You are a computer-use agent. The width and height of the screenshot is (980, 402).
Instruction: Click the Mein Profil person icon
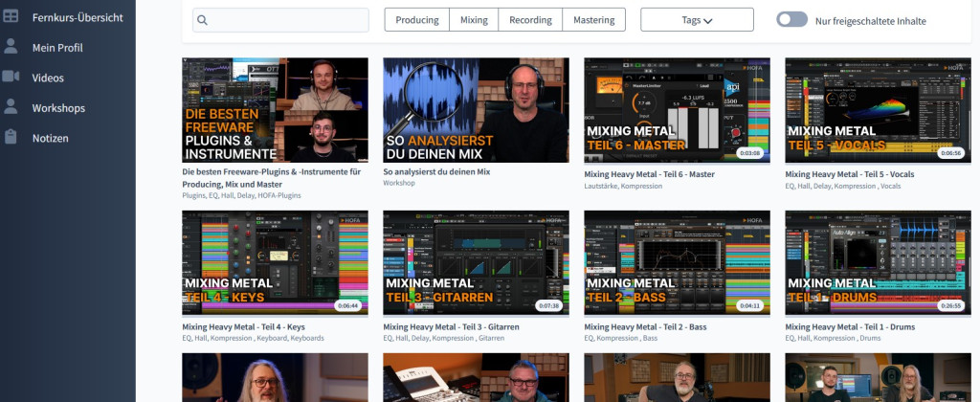[x=11, y=47]
